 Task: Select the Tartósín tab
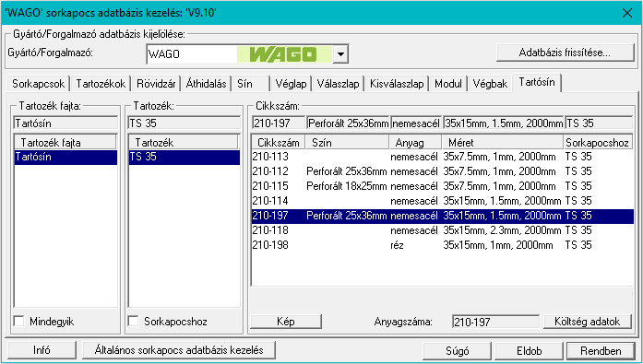pyautogui.click(x=537, y=82)
